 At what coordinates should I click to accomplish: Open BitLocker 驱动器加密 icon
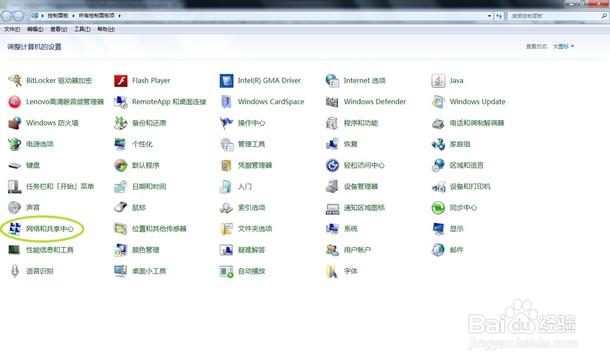[x=15, y=80]
